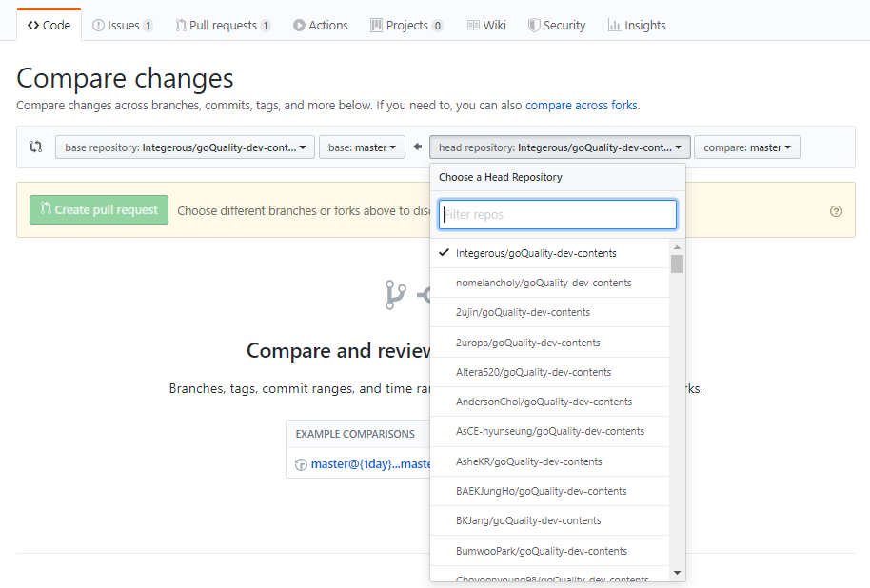870x588 pixels.
Task: Open the compare: master branch dropdown
Action: [747, 147]
